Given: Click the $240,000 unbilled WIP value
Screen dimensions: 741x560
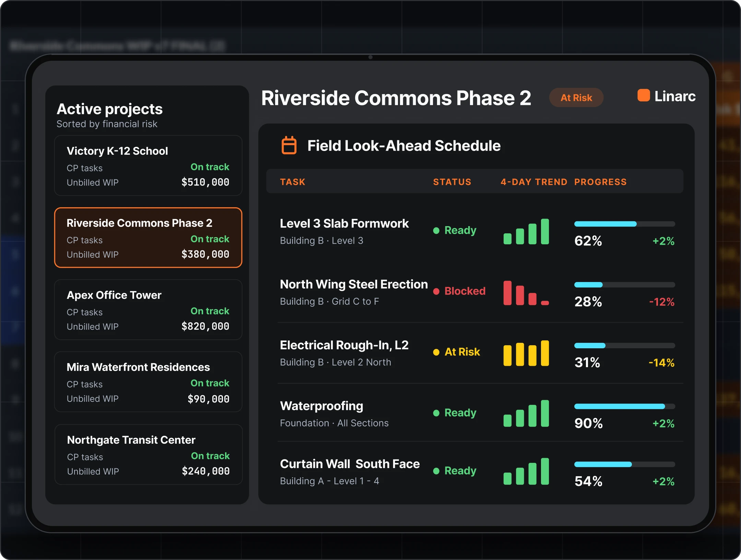Looking at the screenshot, I should click(x=206, y=471).
